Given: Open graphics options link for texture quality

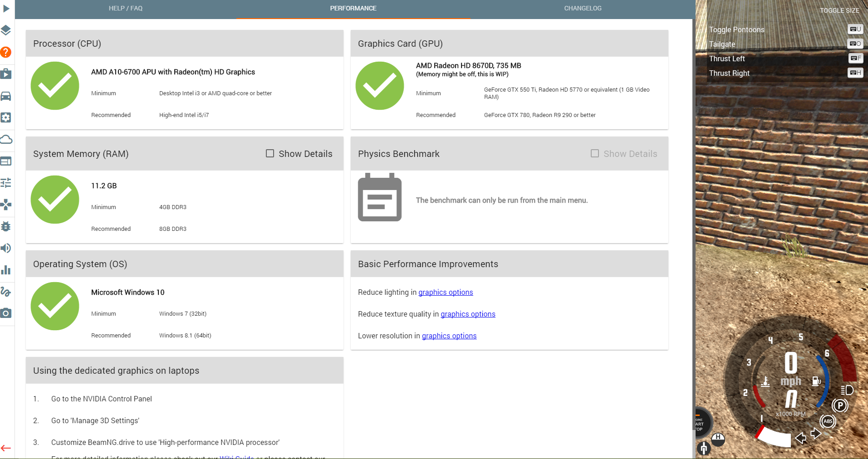Looking at the screenshot, I should pyautogui.click(x=468, y=314).
